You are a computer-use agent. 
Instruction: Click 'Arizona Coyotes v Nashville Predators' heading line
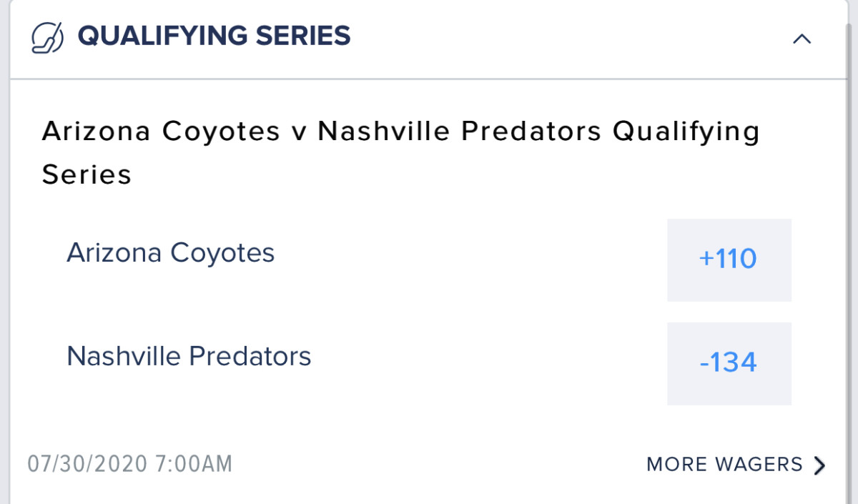point(322,132)
